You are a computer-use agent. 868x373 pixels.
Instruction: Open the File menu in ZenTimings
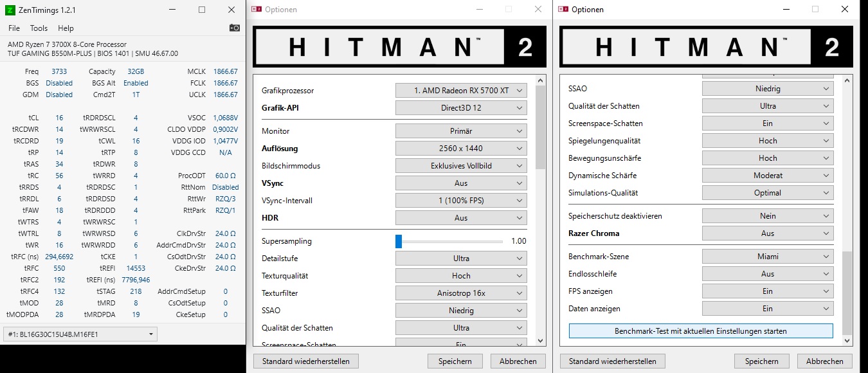tap(13, 28)
